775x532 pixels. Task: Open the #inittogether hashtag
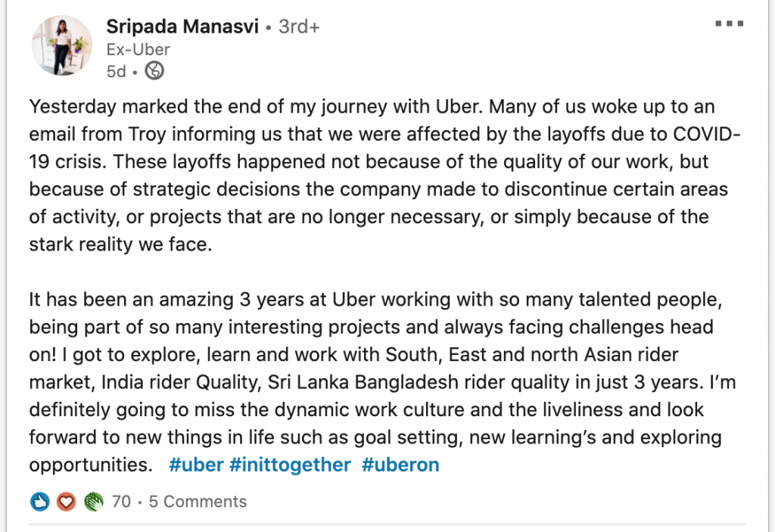coord(290,465)
